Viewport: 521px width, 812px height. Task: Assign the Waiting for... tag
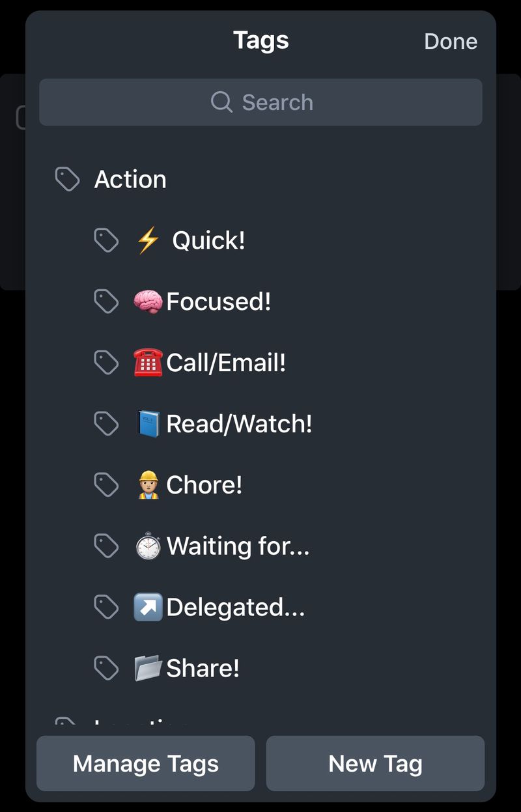pos(238,546)
